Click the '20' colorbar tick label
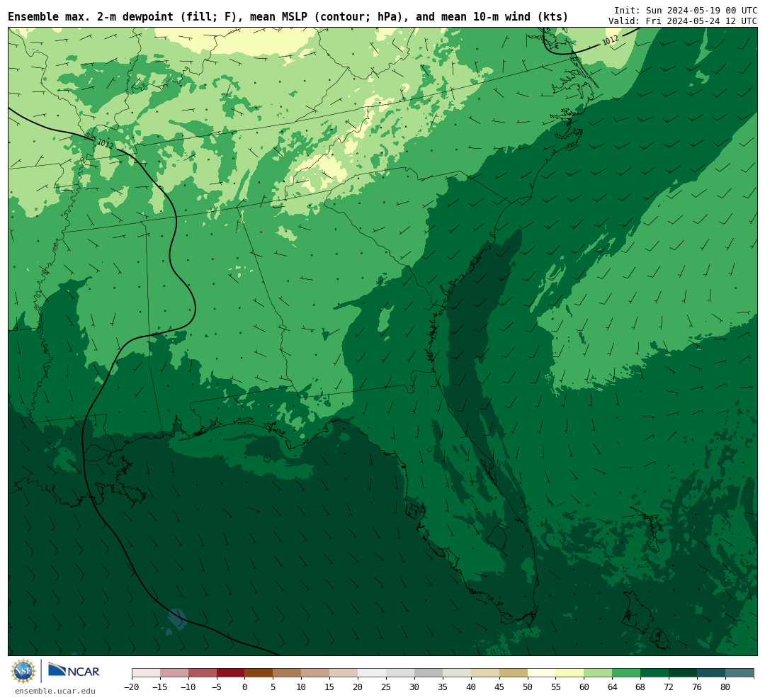 [358, 687]
